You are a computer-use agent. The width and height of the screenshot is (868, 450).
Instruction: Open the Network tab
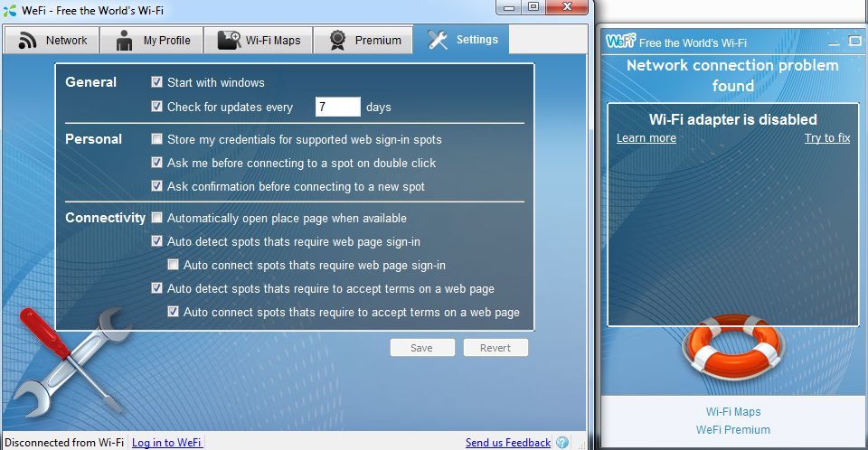52,41
